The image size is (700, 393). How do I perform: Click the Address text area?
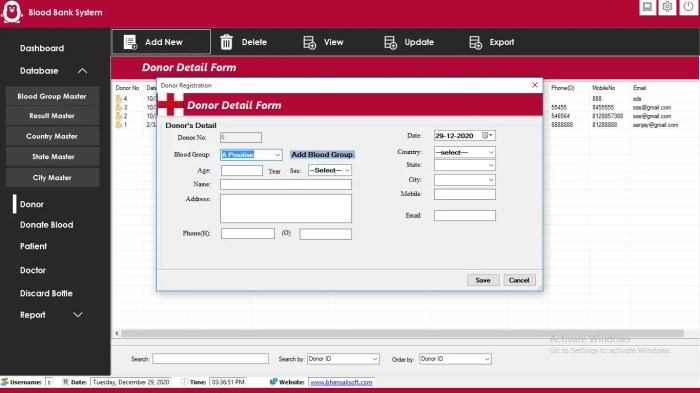pos(286,208)
